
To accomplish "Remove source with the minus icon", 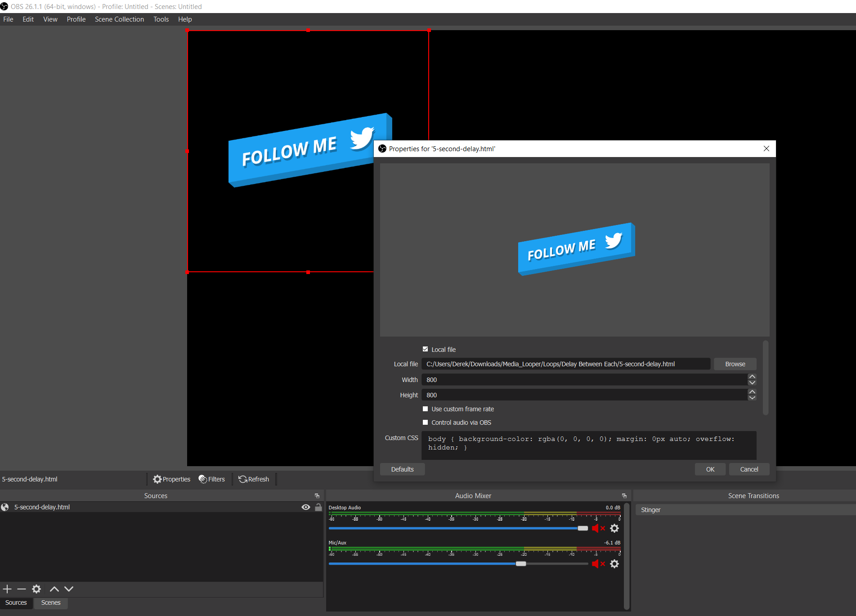I will click(22, 589).
